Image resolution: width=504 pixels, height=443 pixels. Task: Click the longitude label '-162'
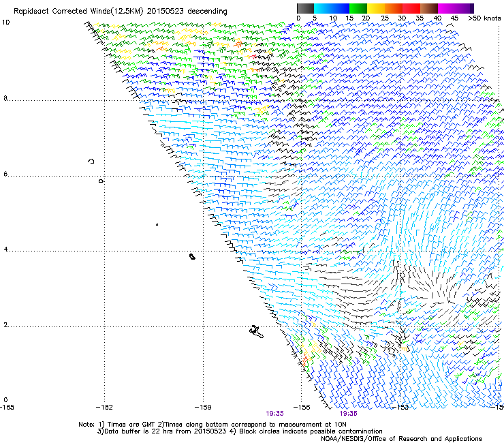(104, 408)
